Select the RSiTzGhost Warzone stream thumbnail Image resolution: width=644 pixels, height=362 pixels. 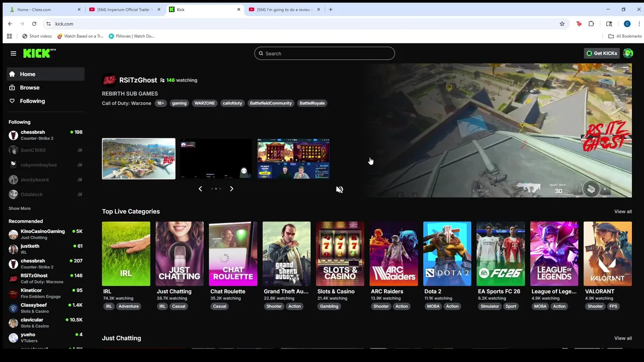click(139, 159)
